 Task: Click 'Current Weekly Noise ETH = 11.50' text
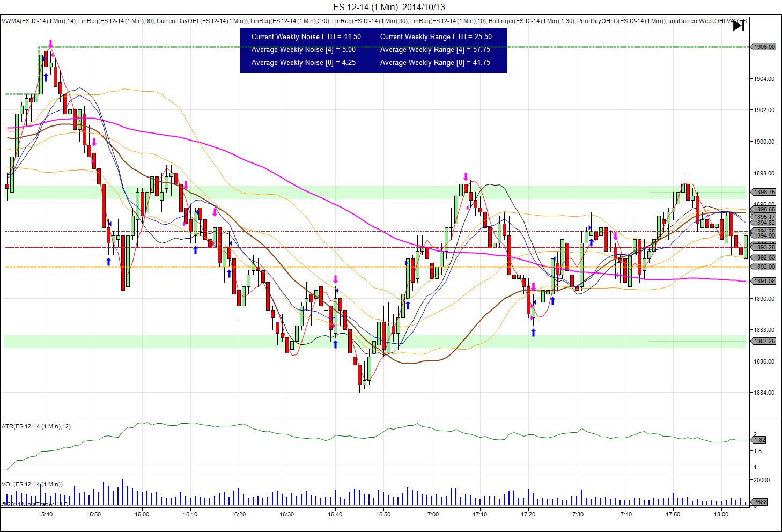coord(306,37)
